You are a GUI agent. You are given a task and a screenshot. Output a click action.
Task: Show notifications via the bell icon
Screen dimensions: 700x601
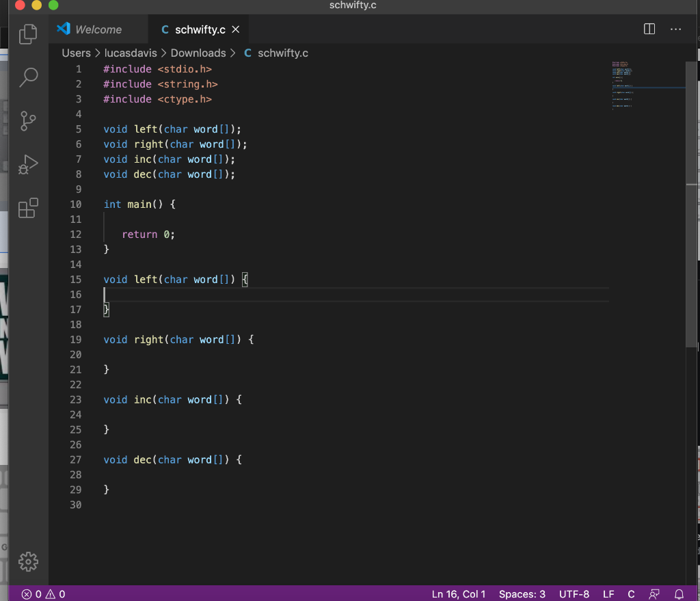(x=677, y=593)
